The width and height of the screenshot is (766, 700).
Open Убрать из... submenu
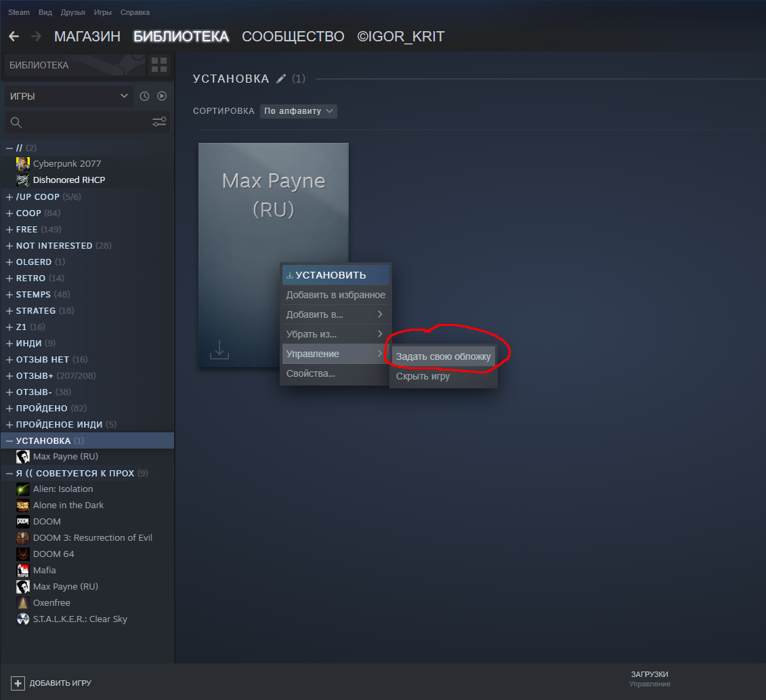click(x=336, y=334)
